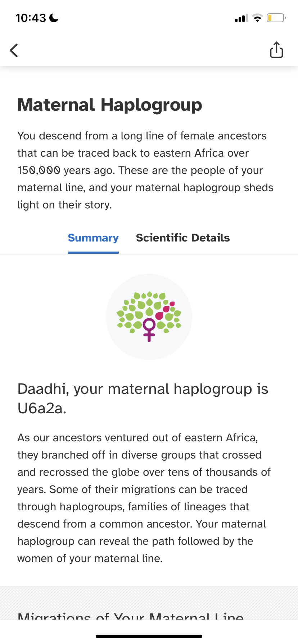Tap the Wi-Fi status icon

pos(257,18)
